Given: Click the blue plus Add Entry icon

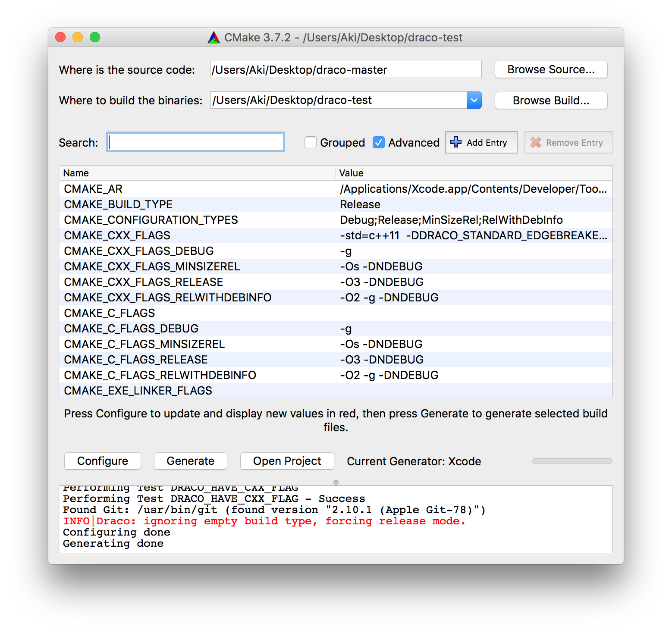Looking at the screenshot, I should coord(456,142).
